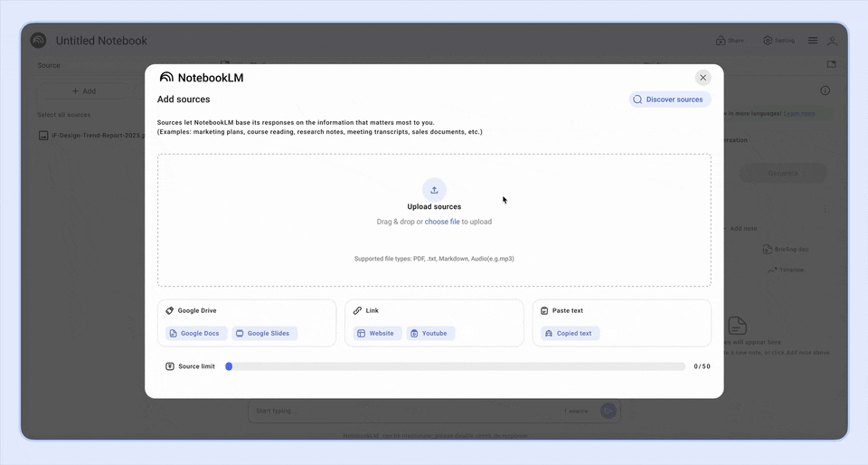Click the Source limit icon
Image resolution: width=868 pixels, height=465 pixels.
click(x=170, y=366)
